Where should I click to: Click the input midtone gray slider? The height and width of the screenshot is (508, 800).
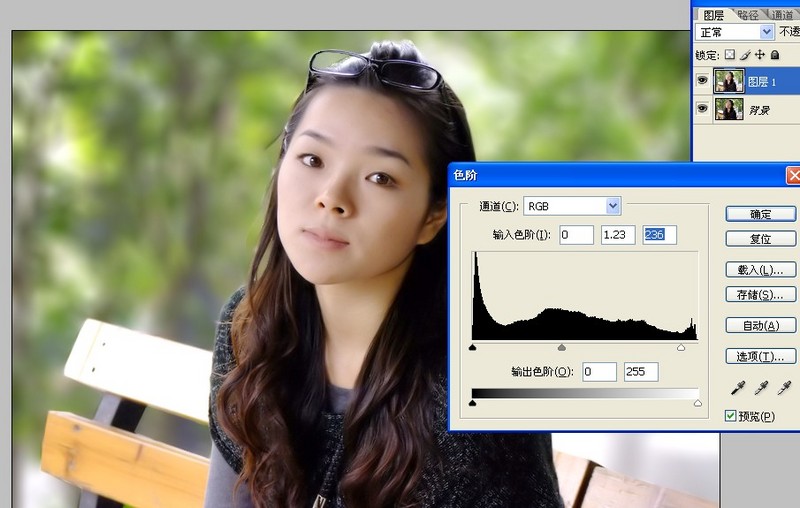[562, 347]
